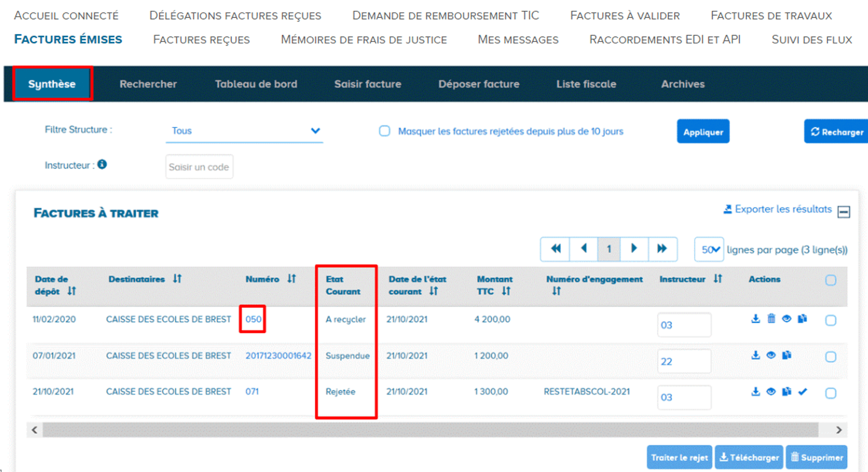
Task: Delete invoice 050 with the trash icon
Action: pos(771,319)
